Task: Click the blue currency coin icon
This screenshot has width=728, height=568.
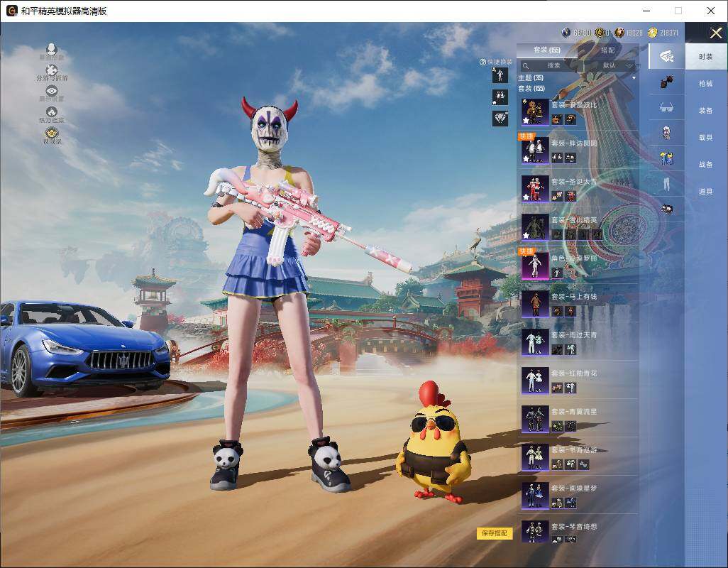Action: (x=566, y=32)
